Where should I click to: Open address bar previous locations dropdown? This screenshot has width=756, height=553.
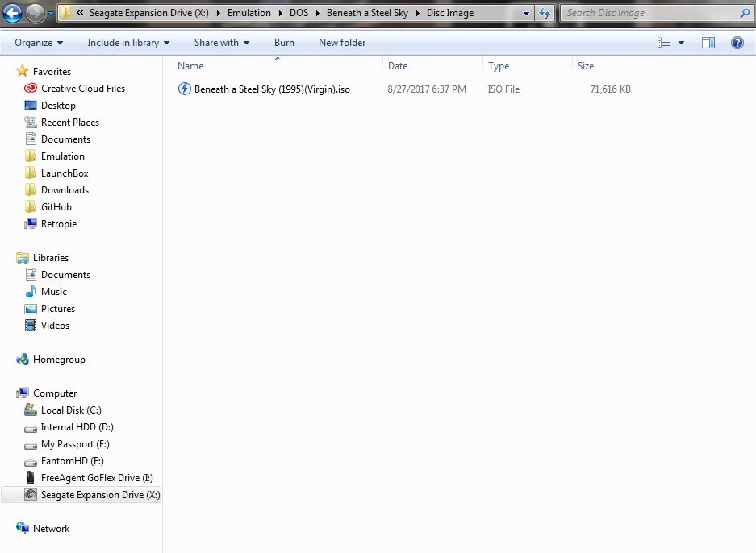click(527, 14)
